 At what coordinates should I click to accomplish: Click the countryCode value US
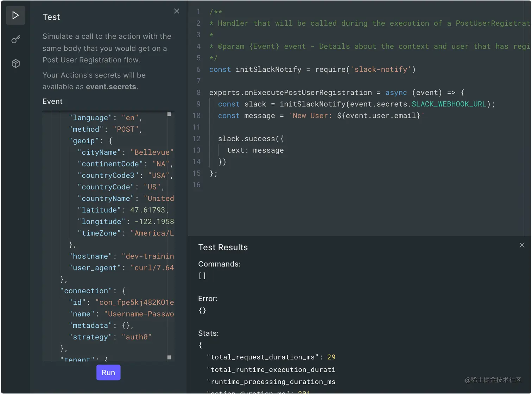[x=153, y=187]
